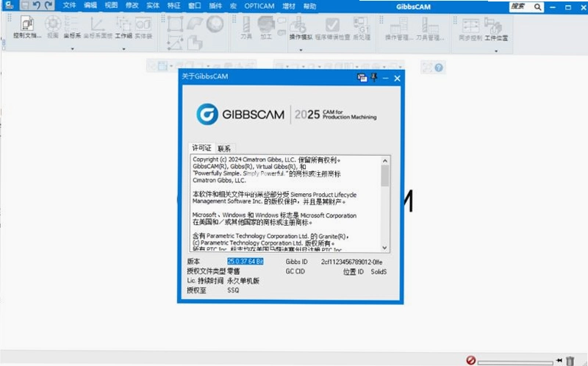Open the 增材 additive menu
The width and height of the screenshot is (588, 366).
[289, 6]
